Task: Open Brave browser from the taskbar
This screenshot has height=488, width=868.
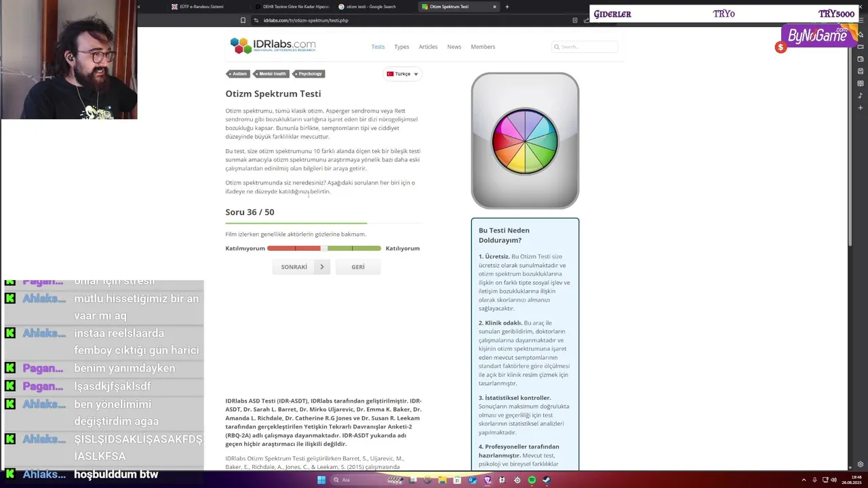Action: coord(487,480)
